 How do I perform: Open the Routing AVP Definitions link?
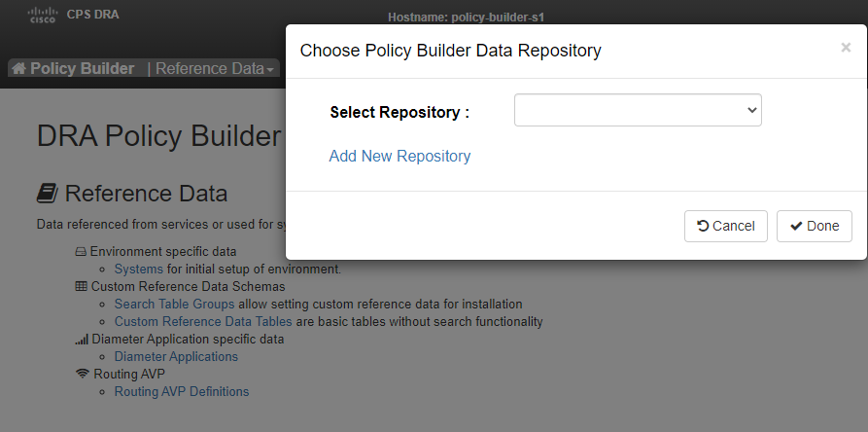tap(182, 391)
